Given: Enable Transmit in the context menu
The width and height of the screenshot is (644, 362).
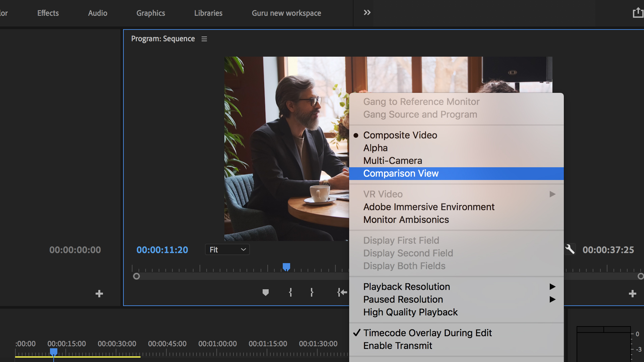Looking at the screenshot, I should 398,346.
